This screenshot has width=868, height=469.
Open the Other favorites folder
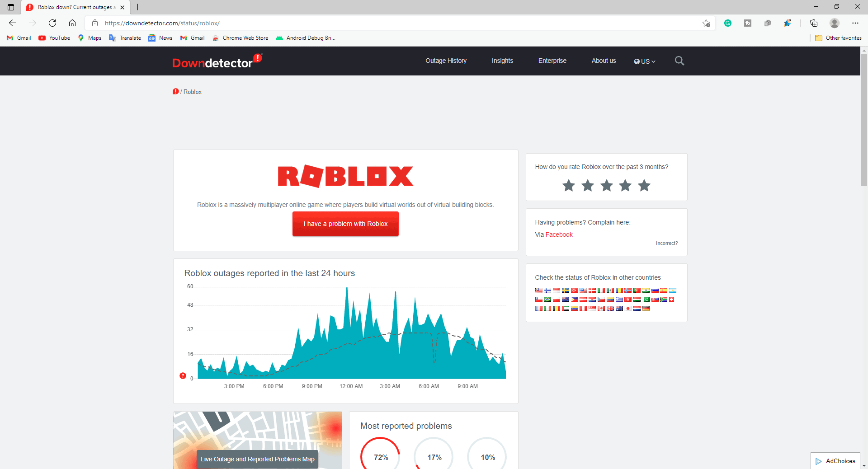tap(838, 38)
